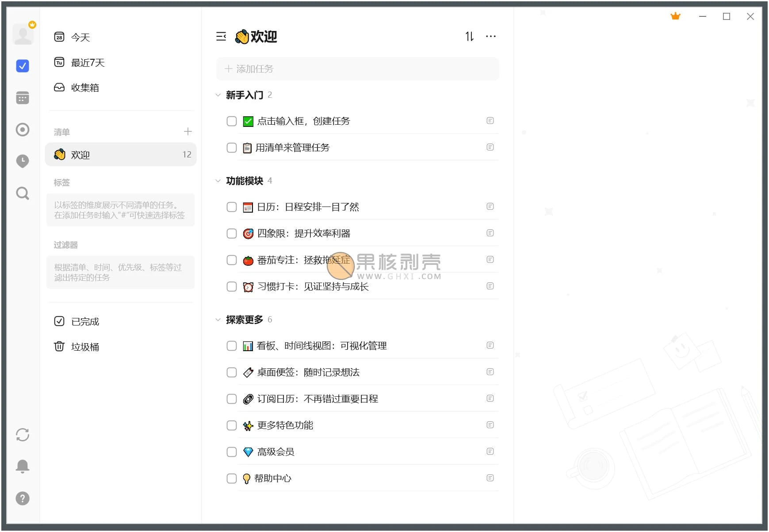Open note icon for 更多特色功能 task
The width and height of the screenshot is (769, 532).
(490, 425)
